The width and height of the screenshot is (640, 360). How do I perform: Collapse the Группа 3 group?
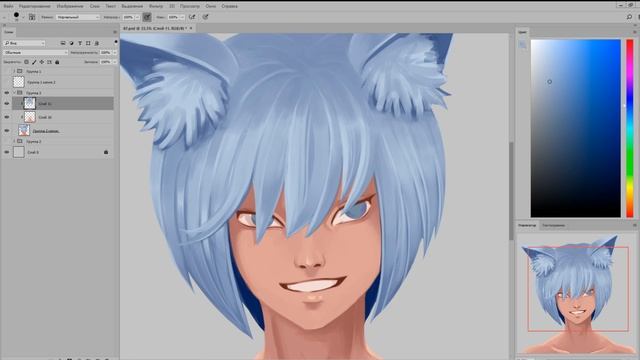coord(14,93)
